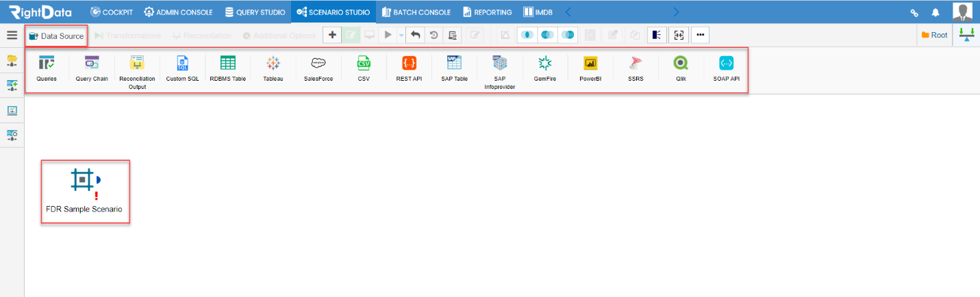
Task: Open the Reporting module
Action: (488, 12)
